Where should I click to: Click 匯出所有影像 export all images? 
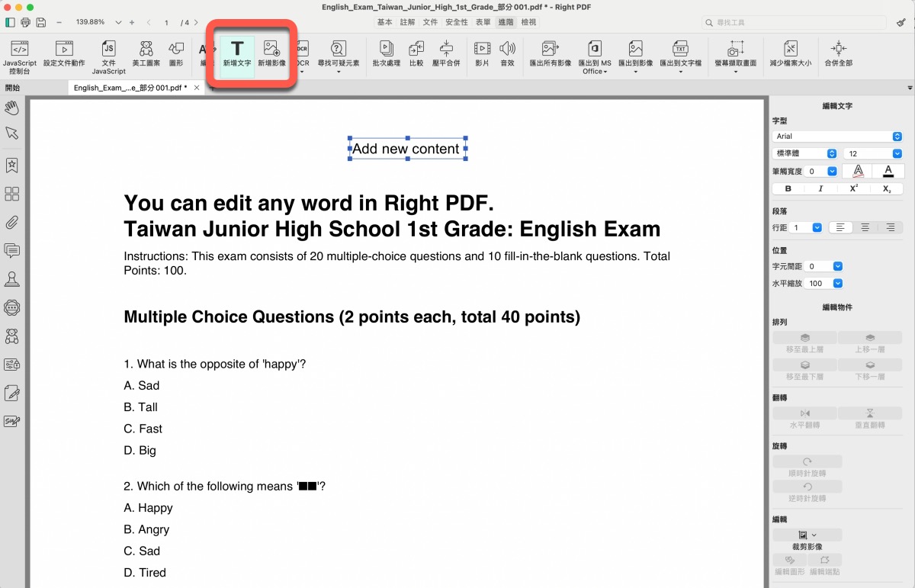click(551, 53)
